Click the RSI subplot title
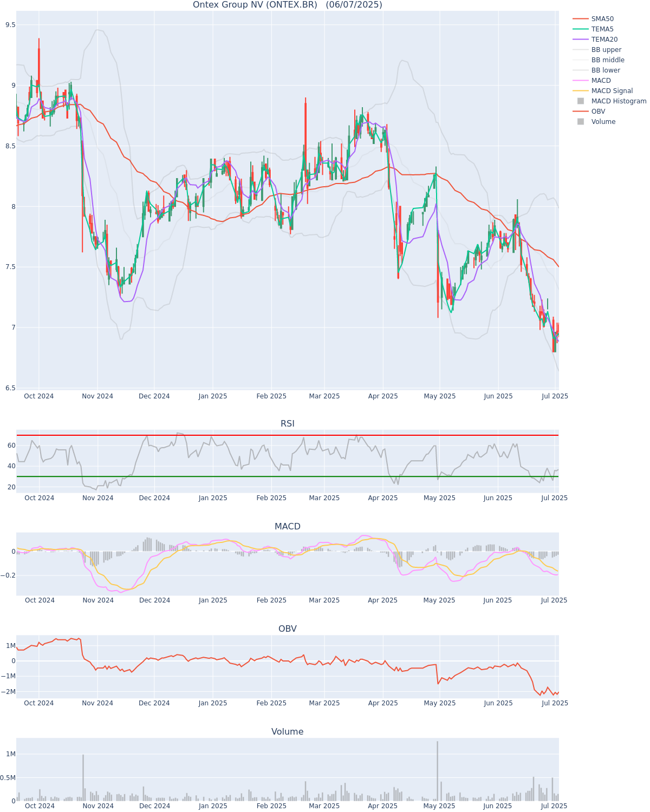Image resolution: width=650 pixels, height=812 pixels. click(x=288, y=424)
